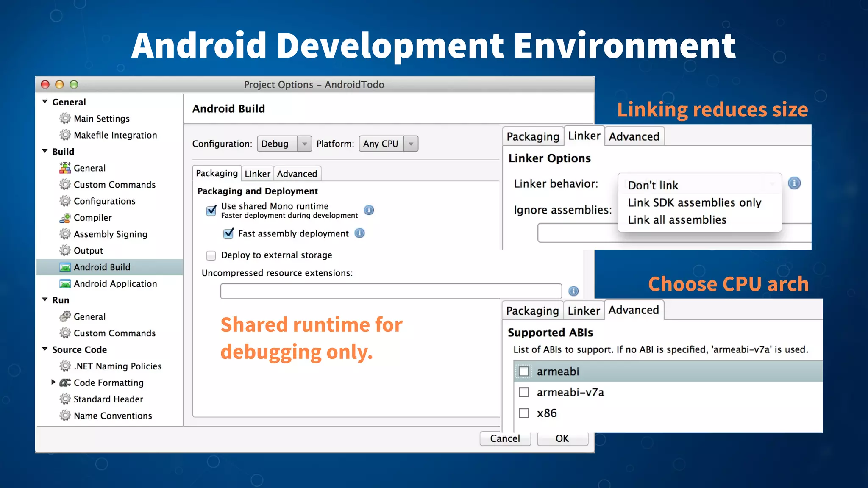The height and width of the screenshot is (488, 868).
Task: Check the armeabi-v7a ABI checkbox
Action: pyautogui.click(x=524, y=392)
